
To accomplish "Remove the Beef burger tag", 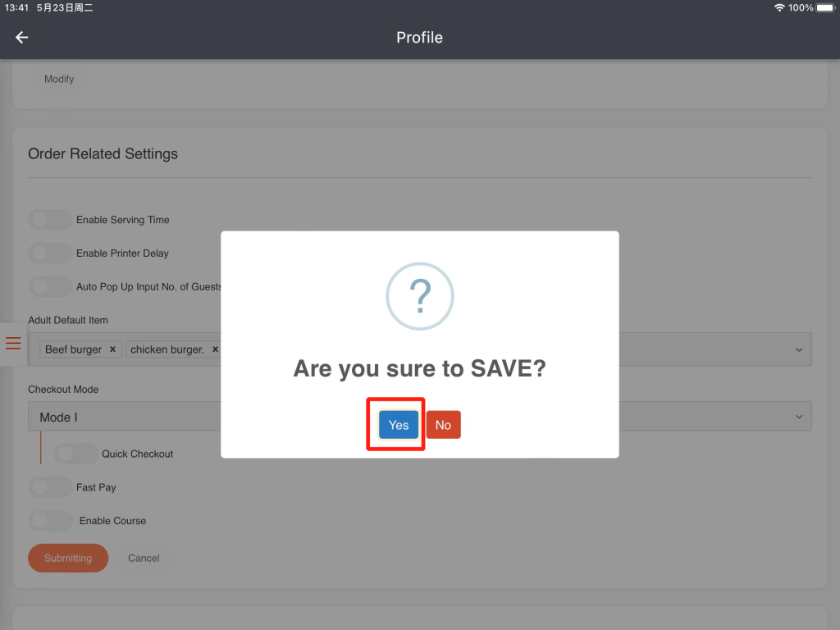I will [x=112, y=349].
